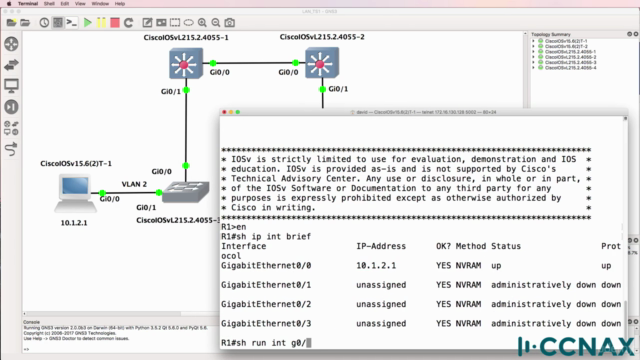Click the clock snapshot manager toolbar icon
640x360 pixels.
(44, 22)
